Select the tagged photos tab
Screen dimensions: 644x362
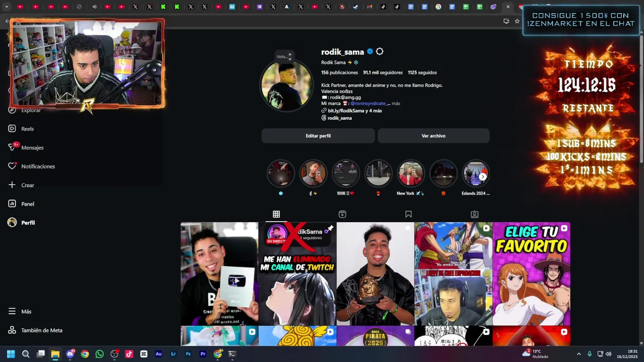point(474,214)
